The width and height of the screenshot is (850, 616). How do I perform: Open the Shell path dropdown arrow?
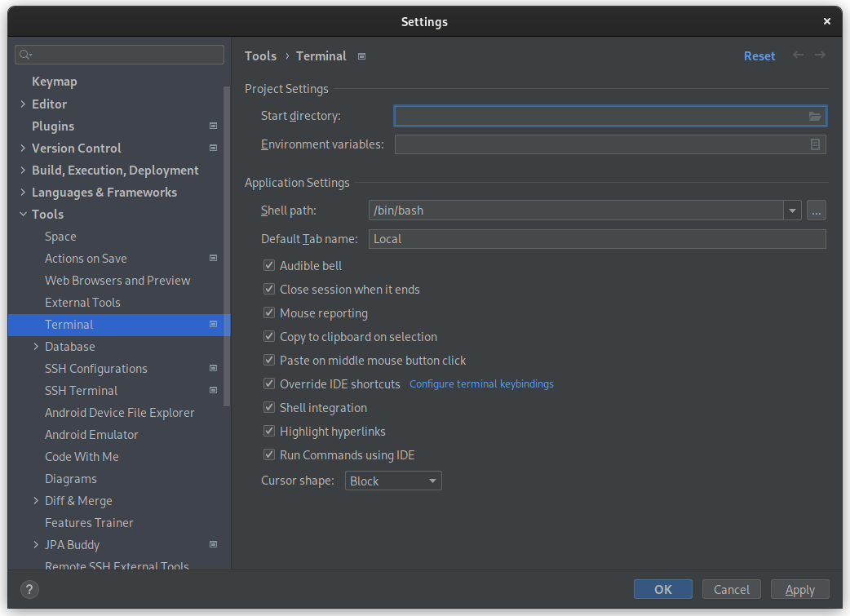pos(792,211)
